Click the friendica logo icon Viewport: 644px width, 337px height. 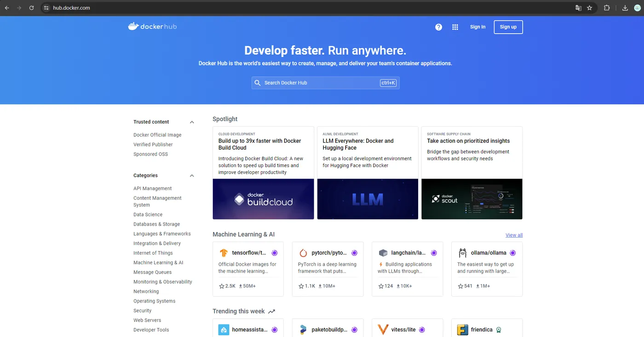point(463,330)
